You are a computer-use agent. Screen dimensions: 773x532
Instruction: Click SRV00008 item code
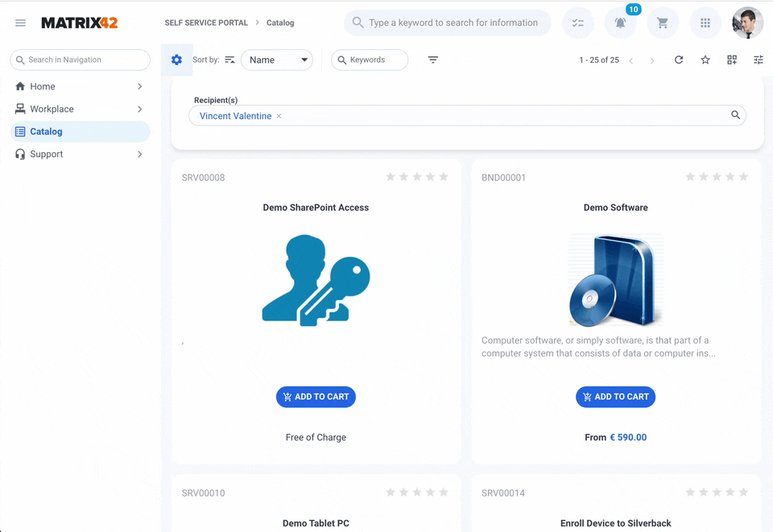point(203,178)
